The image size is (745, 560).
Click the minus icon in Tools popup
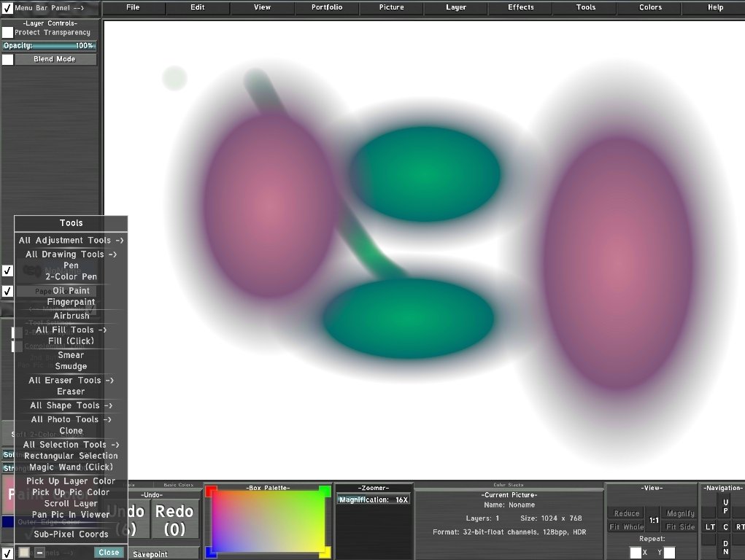point(40,553)
